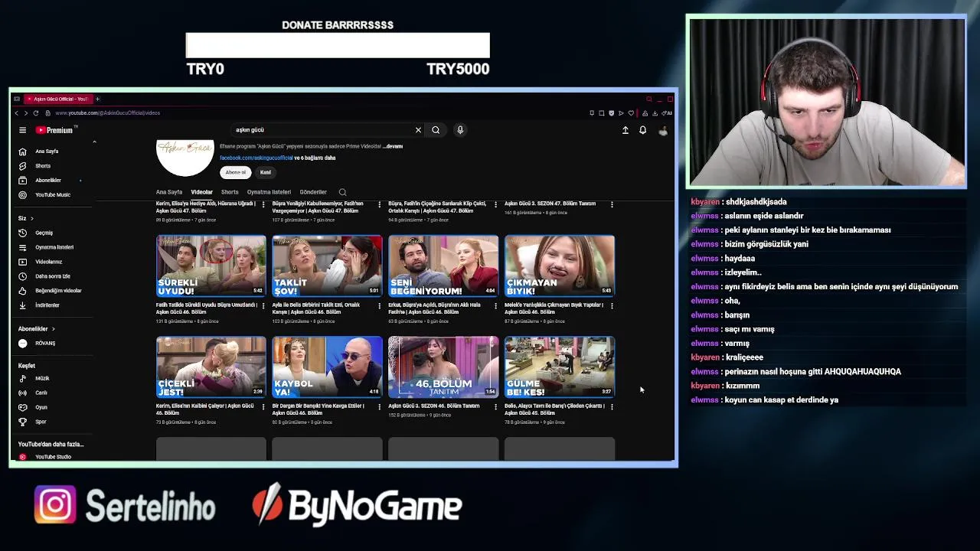Open title Büşra Yenilgiyi Kabullenemiyor video
Viewport: 980px width, 551px height.
(x=318, y=207)
